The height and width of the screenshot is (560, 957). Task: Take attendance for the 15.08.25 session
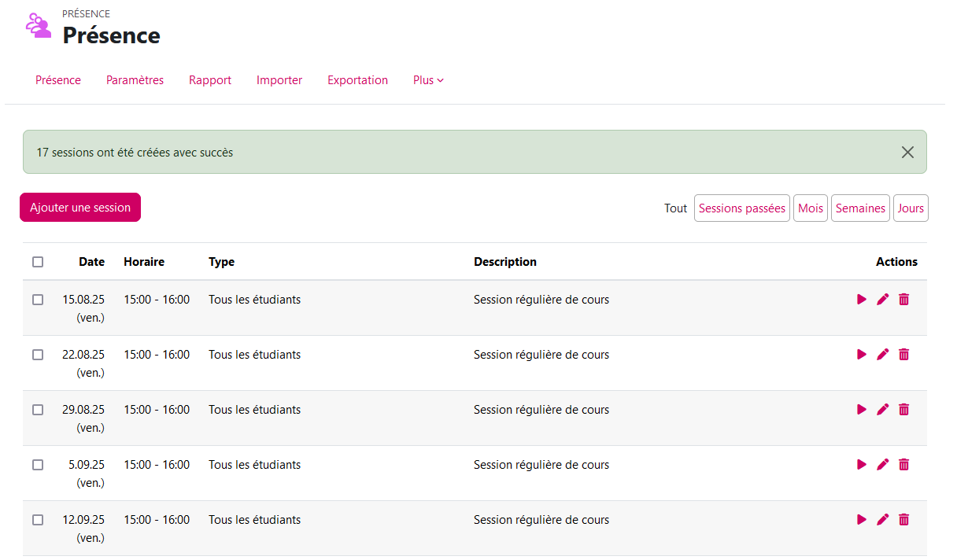click(x=862, y=300)
